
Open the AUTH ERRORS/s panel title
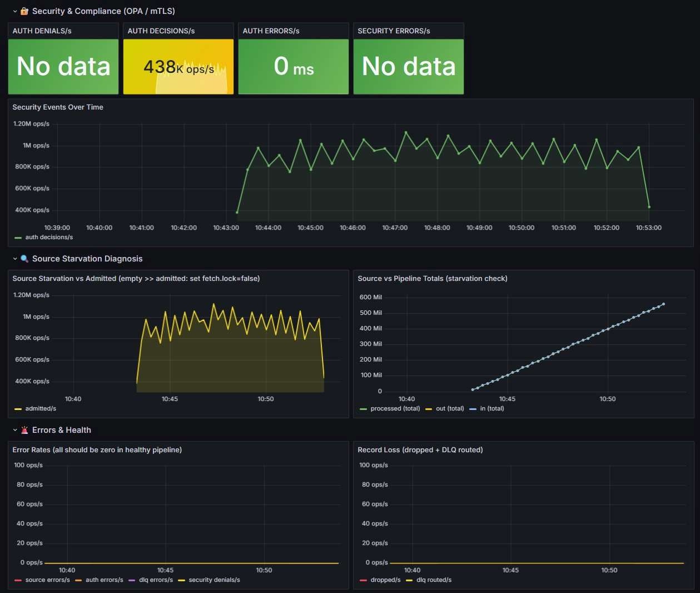click(x=271, y=31)
